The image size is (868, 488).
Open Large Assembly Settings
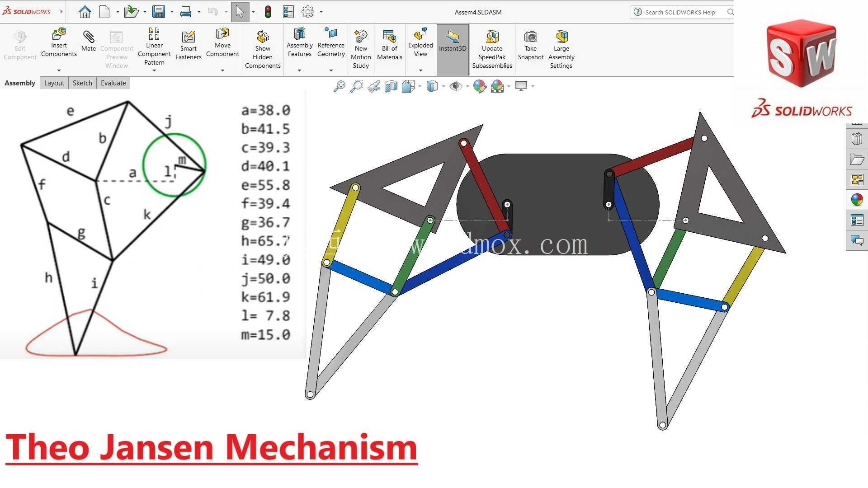(561, 50)
